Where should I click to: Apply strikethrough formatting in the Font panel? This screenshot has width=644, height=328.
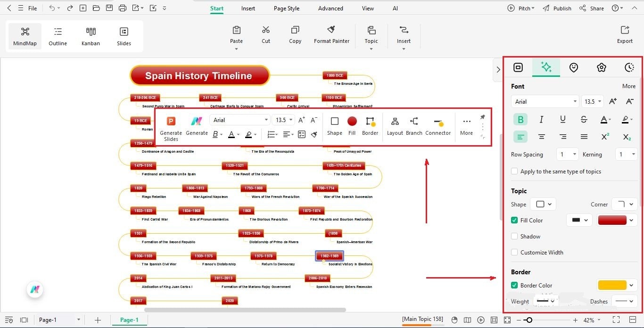pyautogui.click(x=584, y=119)
